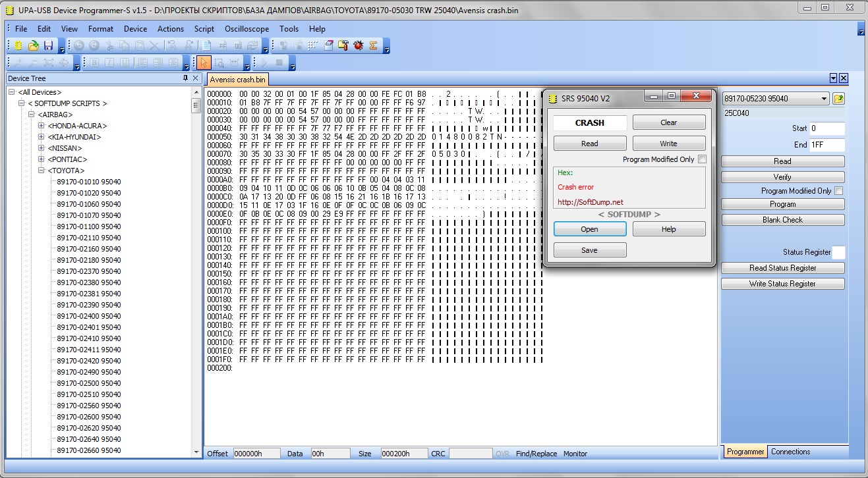Select the Avensis crash.bin tab
The width and height of the screenshot is (868, 478).
tap(238, 79)
